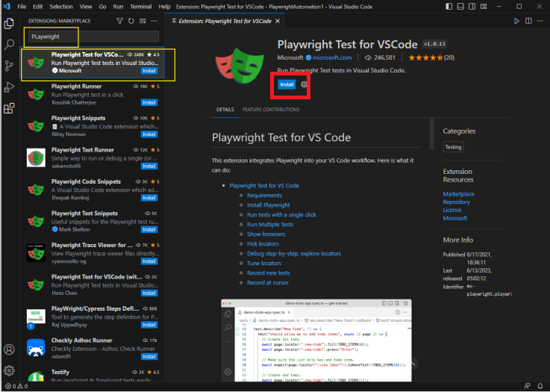The height and width of the screenshot is (392, 550).
Task: Select Testify extension in list
Action: 92,375
